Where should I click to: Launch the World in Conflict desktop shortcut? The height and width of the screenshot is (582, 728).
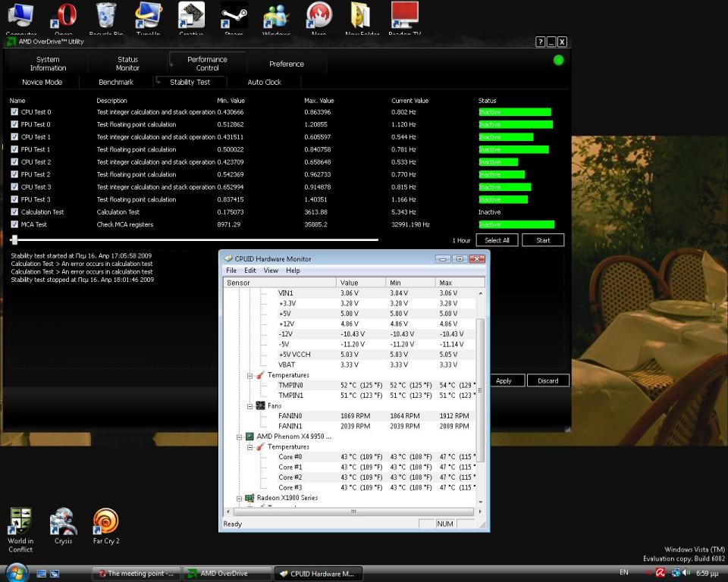click(x=20, y=530)
